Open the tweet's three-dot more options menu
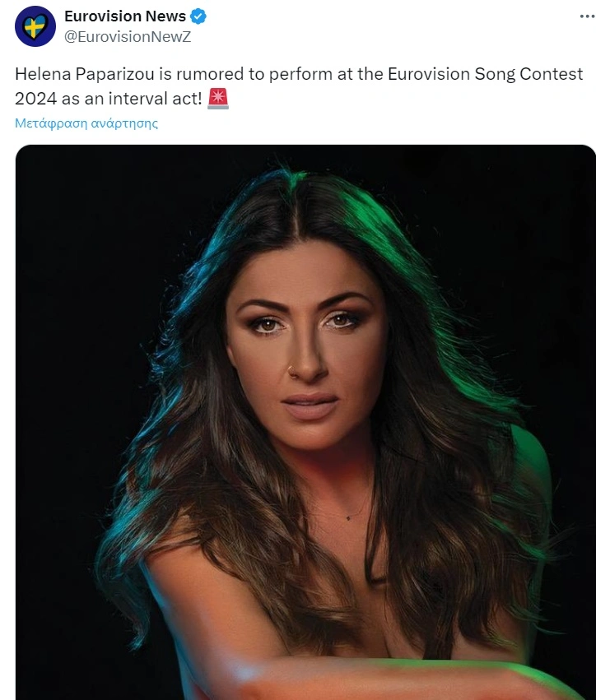Image resolution: width=596 pixels, height=700 pixels. pos(587,16)
